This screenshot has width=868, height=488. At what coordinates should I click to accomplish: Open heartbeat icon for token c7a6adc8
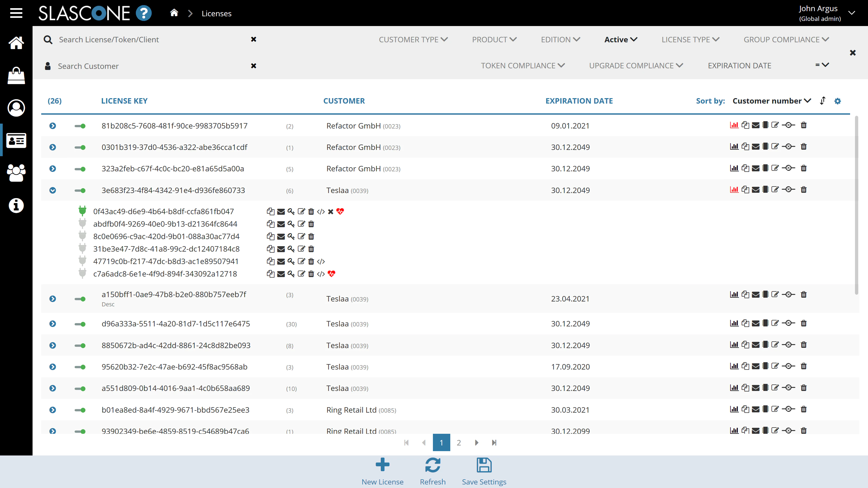(331, 274)
